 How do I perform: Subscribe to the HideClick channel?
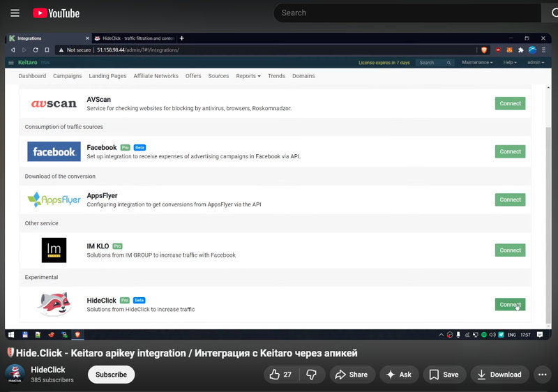(111, 375)
